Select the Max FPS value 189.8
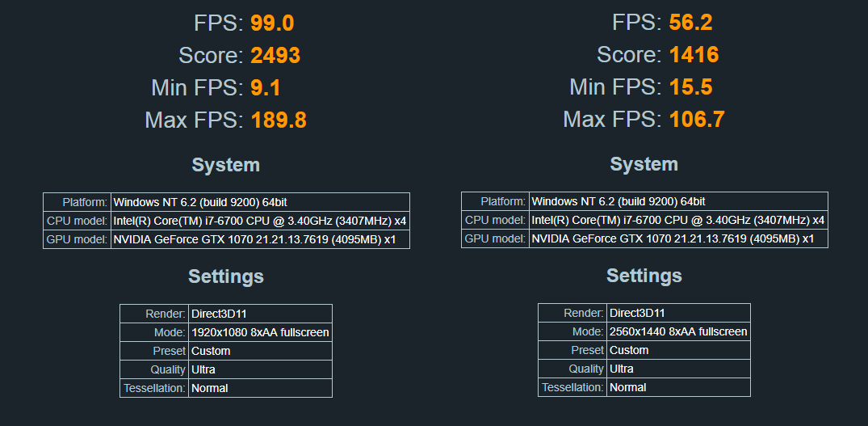Viewport: 868px width, 426px height. point(279,120)
